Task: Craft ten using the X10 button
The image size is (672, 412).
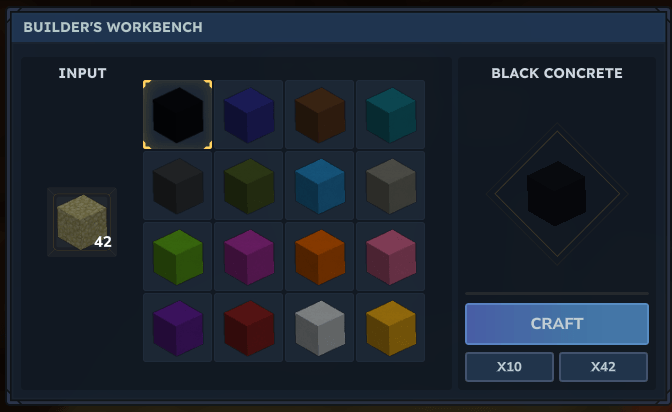Action: [x=509, y=367]
